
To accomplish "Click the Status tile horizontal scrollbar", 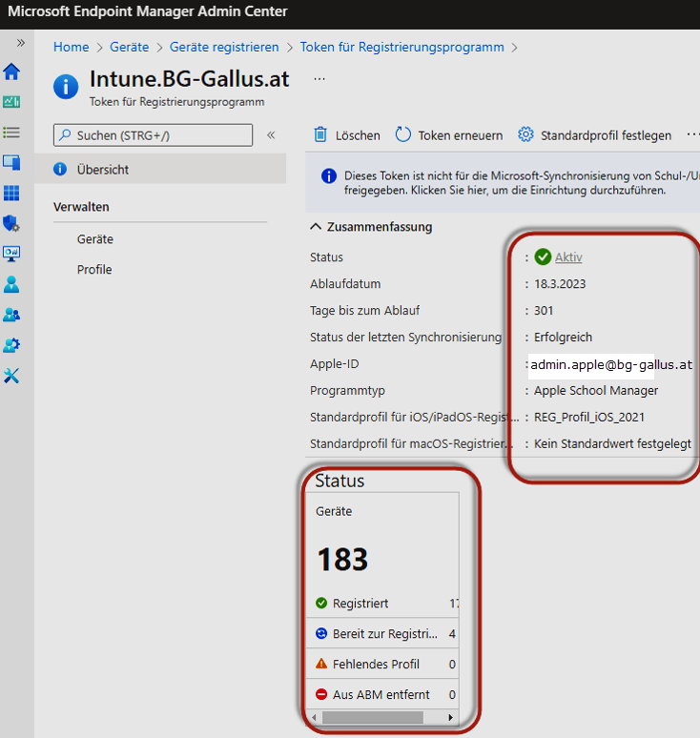I will [367, 717].
